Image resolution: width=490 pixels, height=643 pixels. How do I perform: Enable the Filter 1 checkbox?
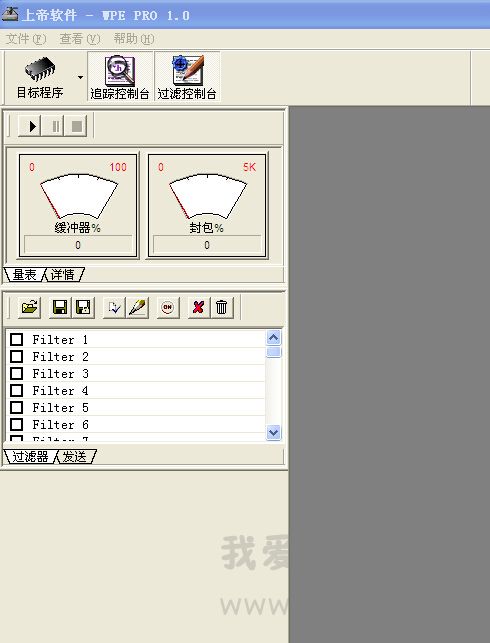(x=16, y=340)
